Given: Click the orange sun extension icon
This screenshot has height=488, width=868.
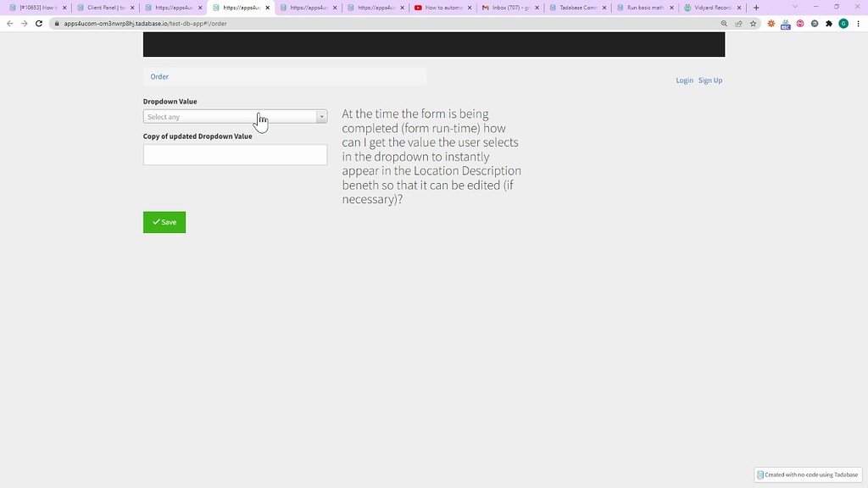Looking at the screenshot, I should tap(771, 24).
